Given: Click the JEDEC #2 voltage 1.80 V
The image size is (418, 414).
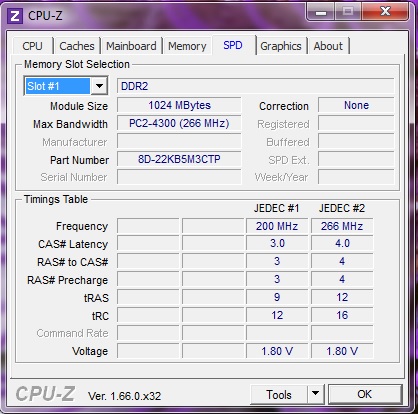Looking at the screenshot, I should click(342, 351).
